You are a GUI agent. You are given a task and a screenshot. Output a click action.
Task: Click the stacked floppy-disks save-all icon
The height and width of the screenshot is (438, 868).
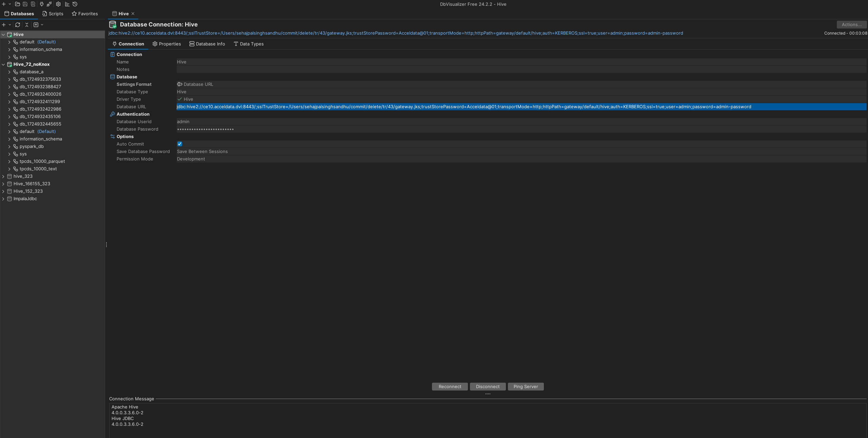[x=33, y=4]
